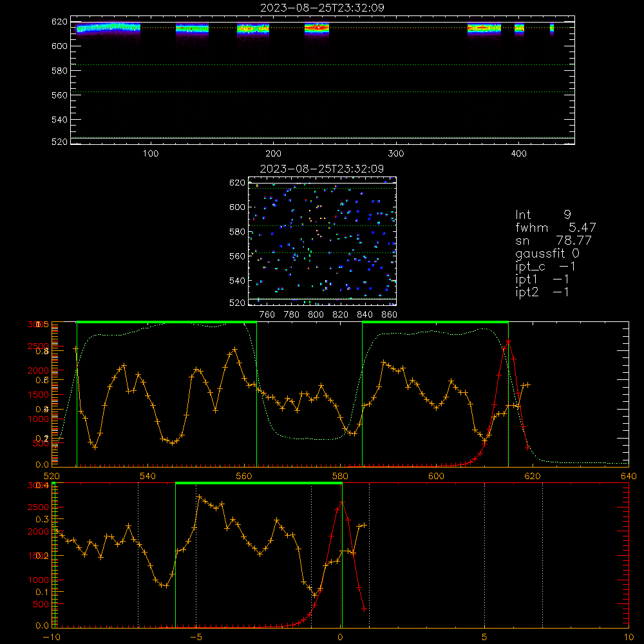Click x-axis label 820 under the speckled image
The image size is (644, 644).
[x=341, y=315]
